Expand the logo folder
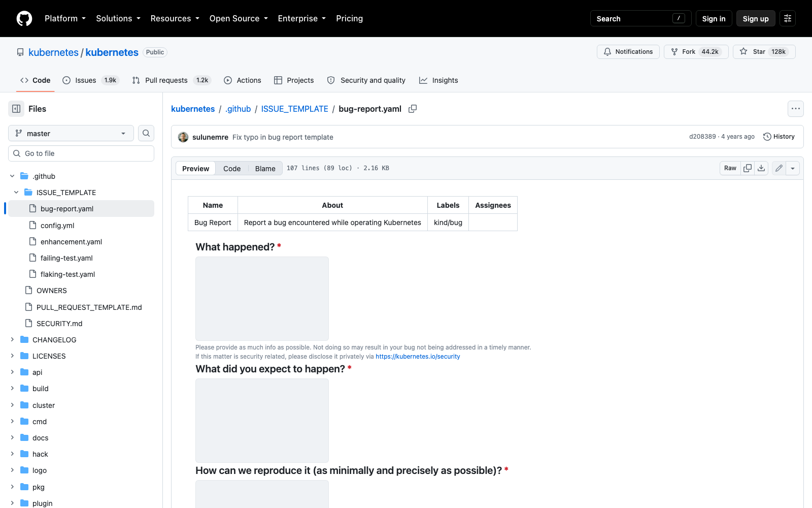This screenshot has height=508, width=812. pos(12,470)
